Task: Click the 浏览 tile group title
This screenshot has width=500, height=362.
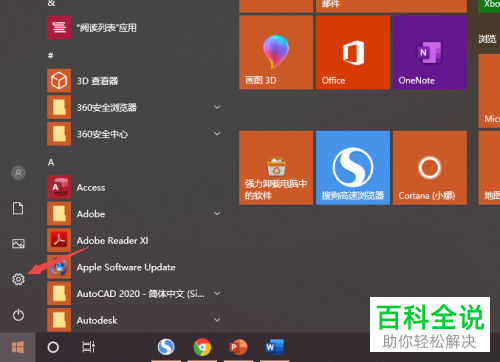Action: click(487, 39)
